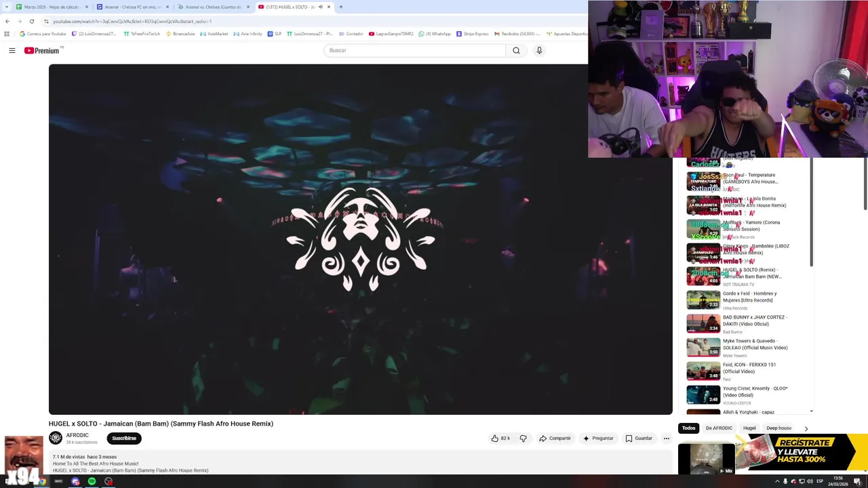868x488 pixels.
Task: Open BinanceAxie bookmark
Action: click(180, 33)
